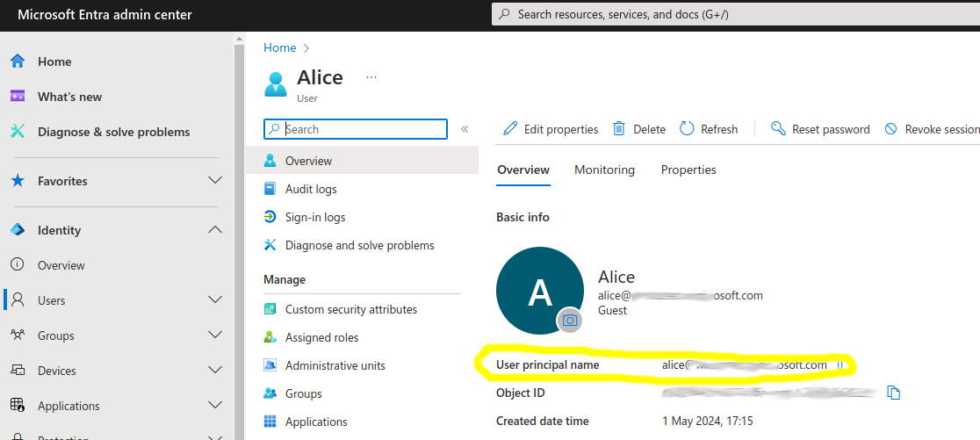Click Diagnose & solve problems wrench icon

point(18,132)
